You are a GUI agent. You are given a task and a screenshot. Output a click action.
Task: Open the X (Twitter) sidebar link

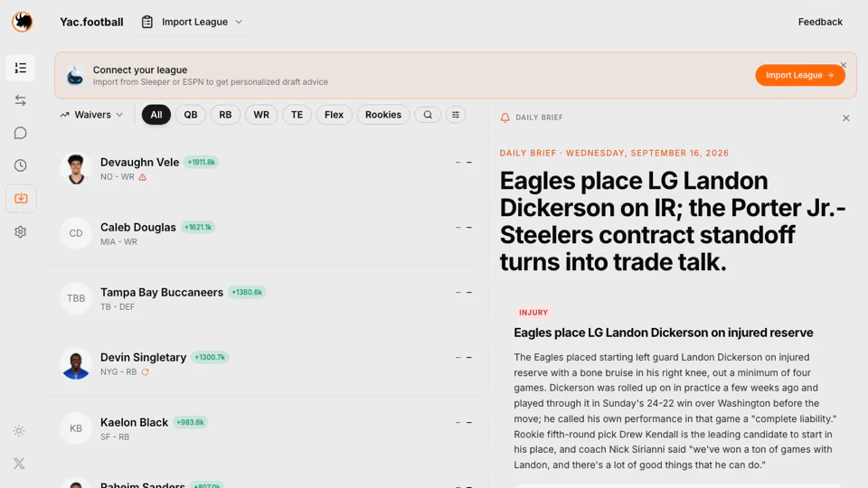click(19, 463)
